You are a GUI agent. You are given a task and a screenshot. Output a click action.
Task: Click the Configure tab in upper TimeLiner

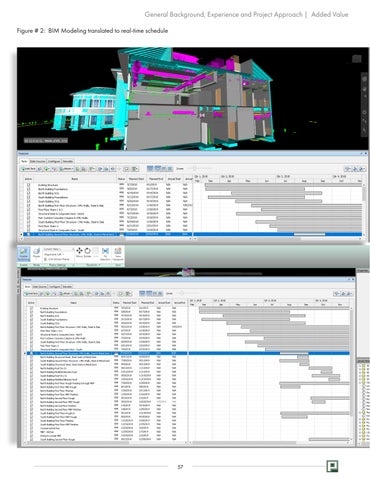tap(54, 161)
